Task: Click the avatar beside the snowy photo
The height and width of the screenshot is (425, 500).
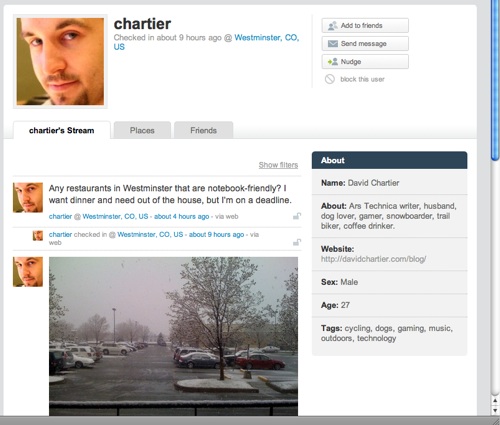Action: pyautogui.click(x=28, y=272)
